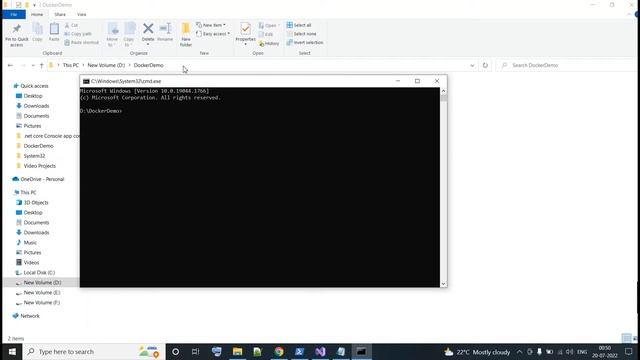Click the Properties ribbon icon
Screen dimensions: 640x360
click(x=245, y=33)
